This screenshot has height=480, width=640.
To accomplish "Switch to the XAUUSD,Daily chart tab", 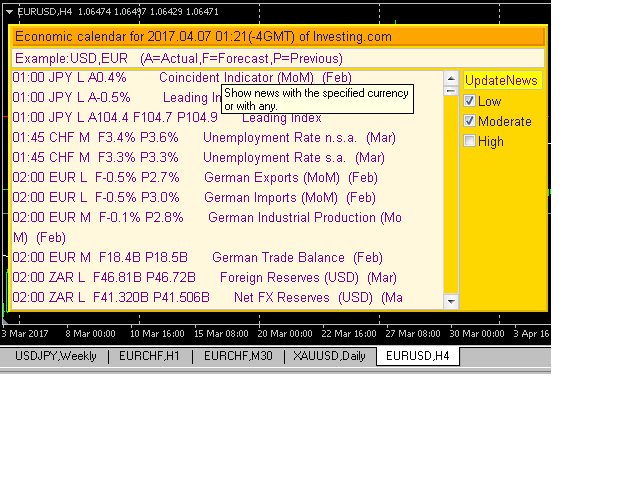I will click(330, 356).
